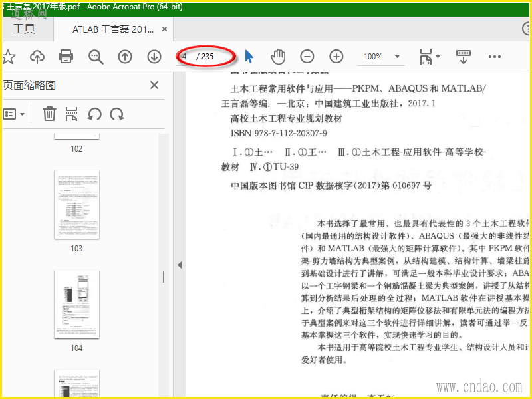
Task: Open the more tools ellipsis menu
Action: pos(494,57)
